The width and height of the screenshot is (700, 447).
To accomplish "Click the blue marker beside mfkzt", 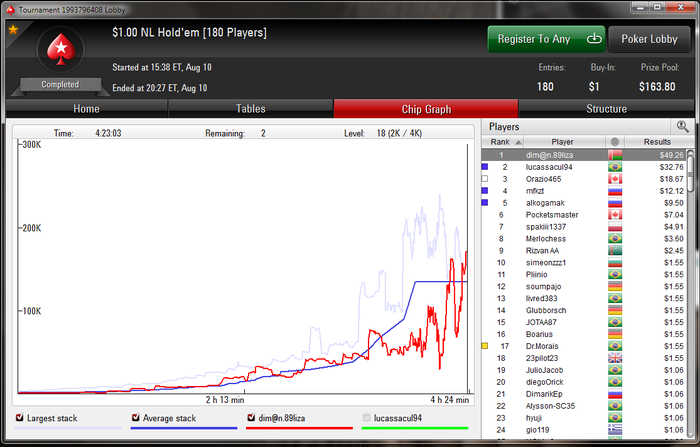I will (x=485, y=191).
